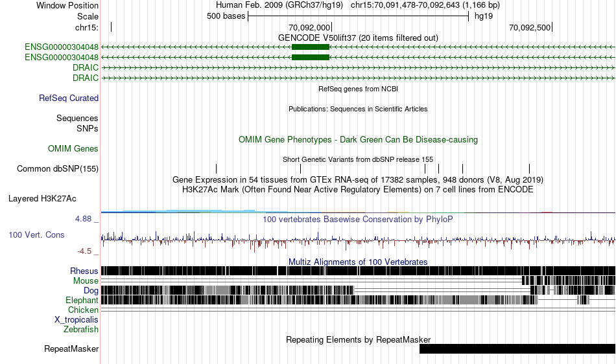This screenshot has height=364, width=616.
Task: Click the Scale track label
Action: point(88,16)
